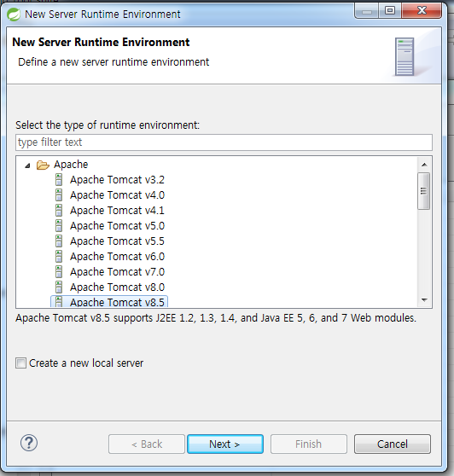Select Apache Tomcat v5.5 entry
This screenshot has width=454, height=476.
point(117,241)
